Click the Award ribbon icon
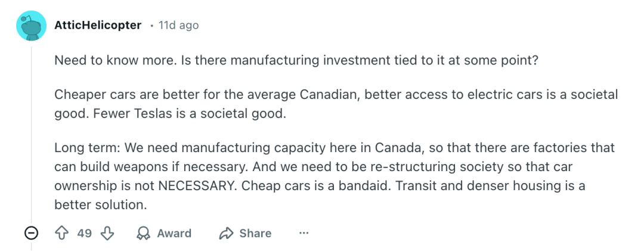This screenshot has width=644, height=251. 143,233
